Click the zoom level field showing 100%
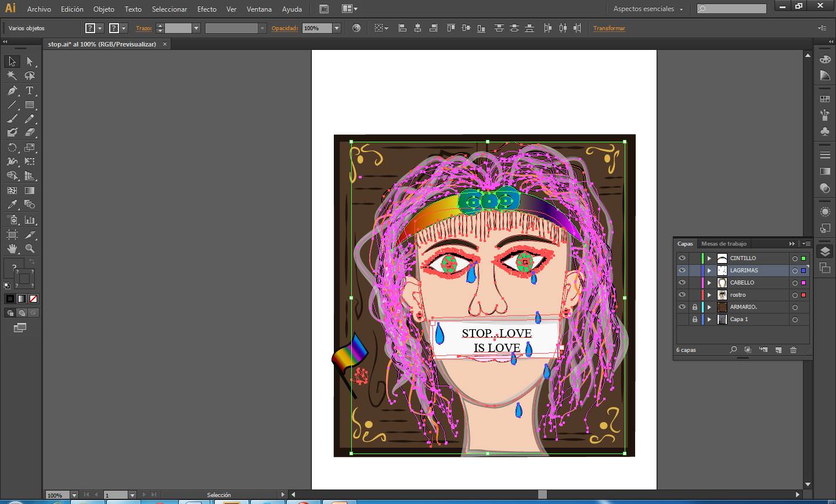The width and height of the screenshot is (836, 504). (57, 495)
